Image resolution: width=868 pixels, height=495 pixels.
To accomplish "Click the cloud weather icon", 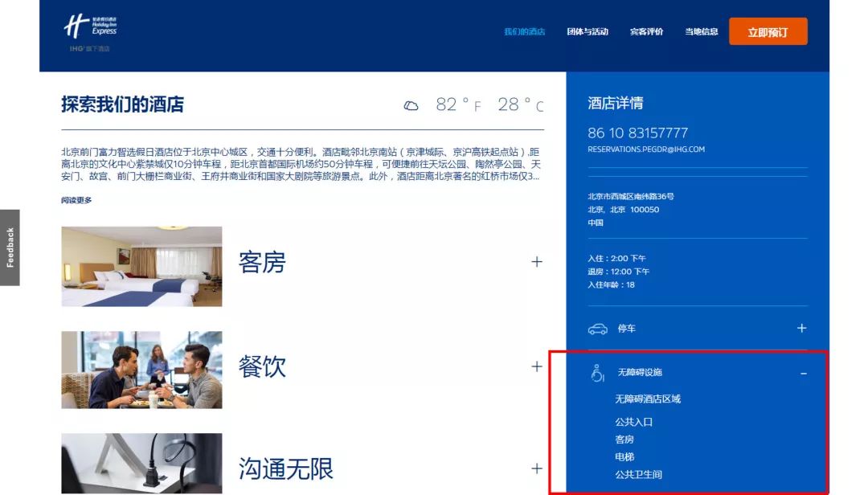I will tap(411, 105).
